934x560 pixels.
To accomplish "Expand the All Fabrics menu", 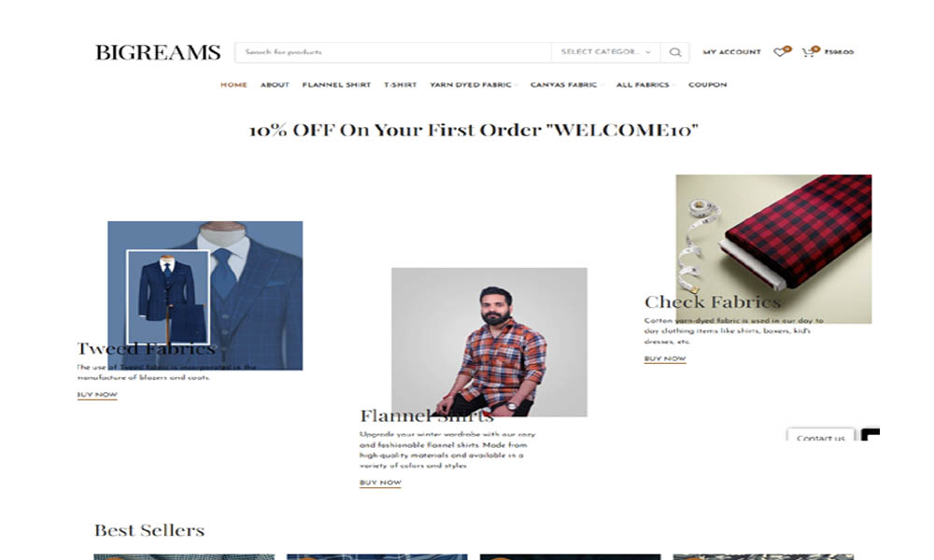I will click(644, 85).
